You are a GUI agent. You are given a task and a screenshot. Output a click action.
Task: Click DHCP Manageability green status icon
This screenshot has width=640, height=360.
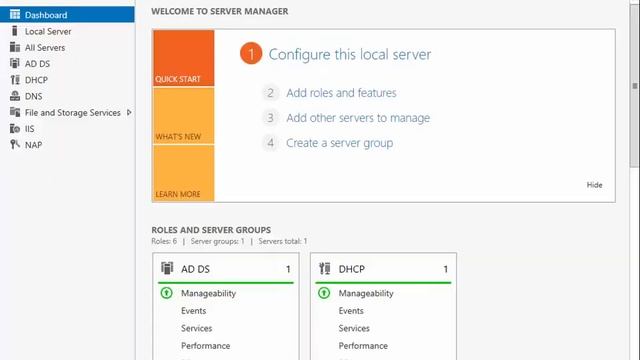(x=324, y=293)
